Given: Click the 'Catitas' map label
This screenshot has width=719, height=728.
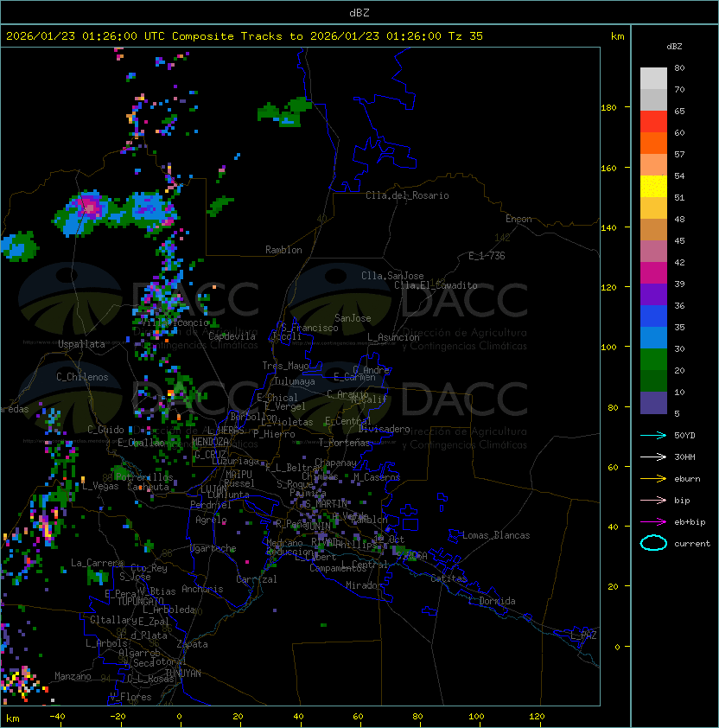Looking at the screenshot, I should [449, 578].
